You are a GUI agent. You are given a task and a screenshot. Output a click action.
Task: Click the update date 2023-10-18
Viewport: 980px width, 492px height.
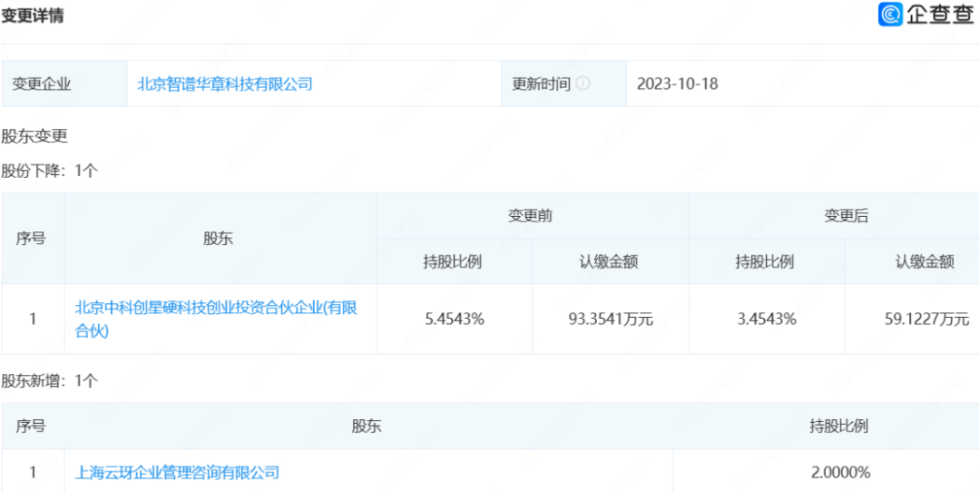(677, 84)
